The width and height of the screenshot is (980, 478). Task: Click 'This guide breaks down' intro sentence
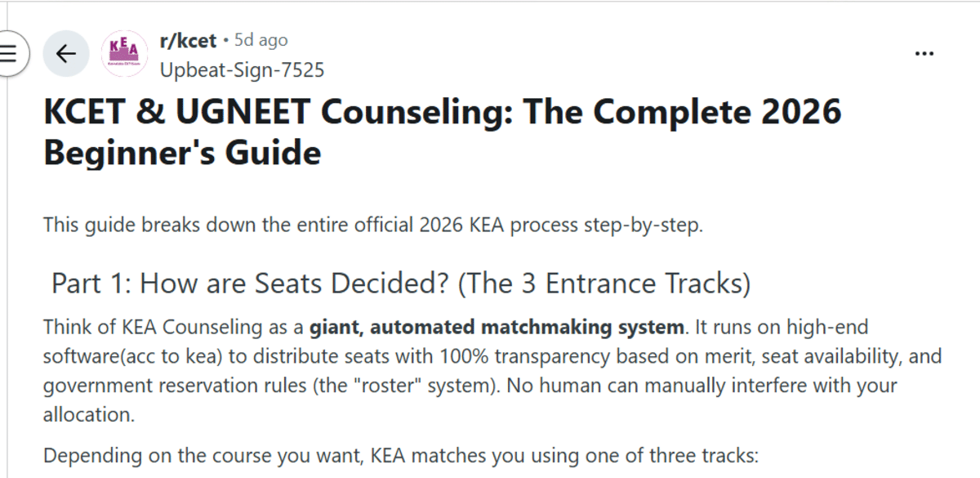372,226
